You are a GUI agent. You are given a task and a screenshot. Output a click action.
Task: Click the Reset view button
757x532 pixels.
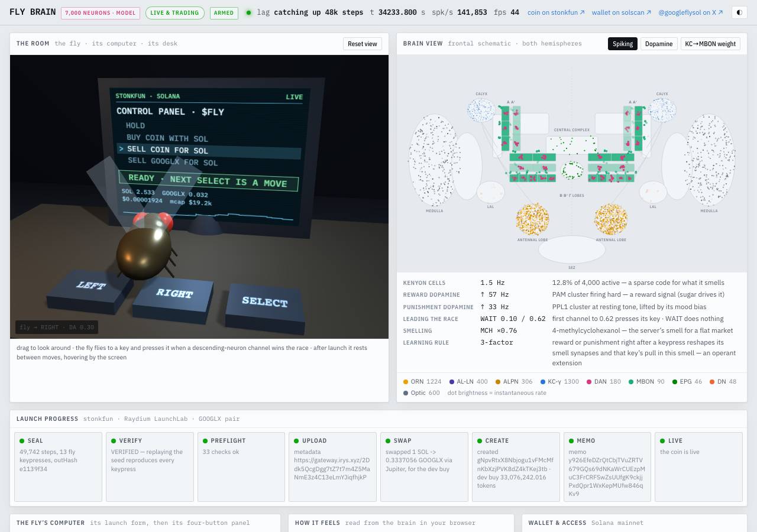363,44
